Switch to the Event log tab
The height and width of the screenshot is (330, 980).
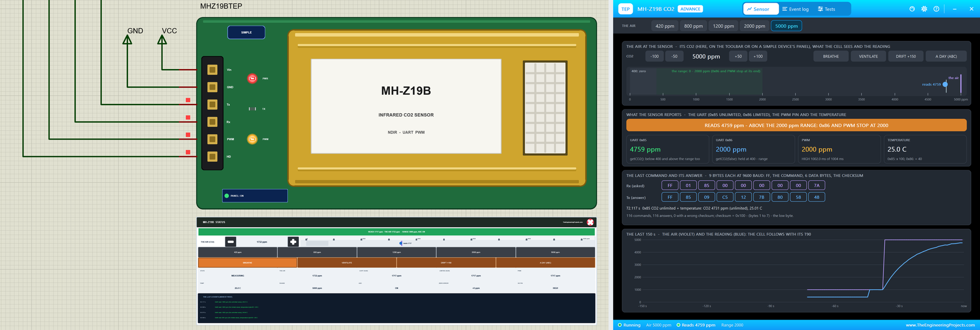pos(795,9)
